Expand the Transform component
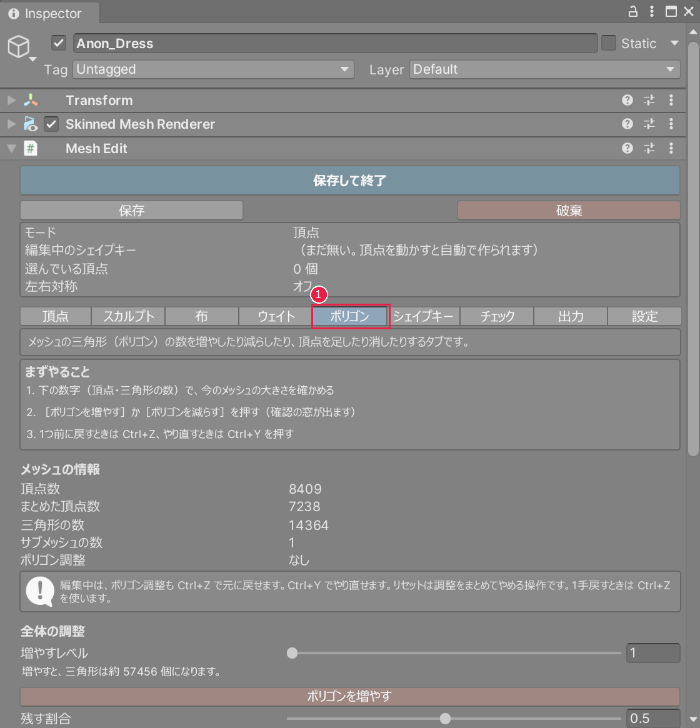The height and width of the screenshot is (728, 700). [x=12, y=100]
